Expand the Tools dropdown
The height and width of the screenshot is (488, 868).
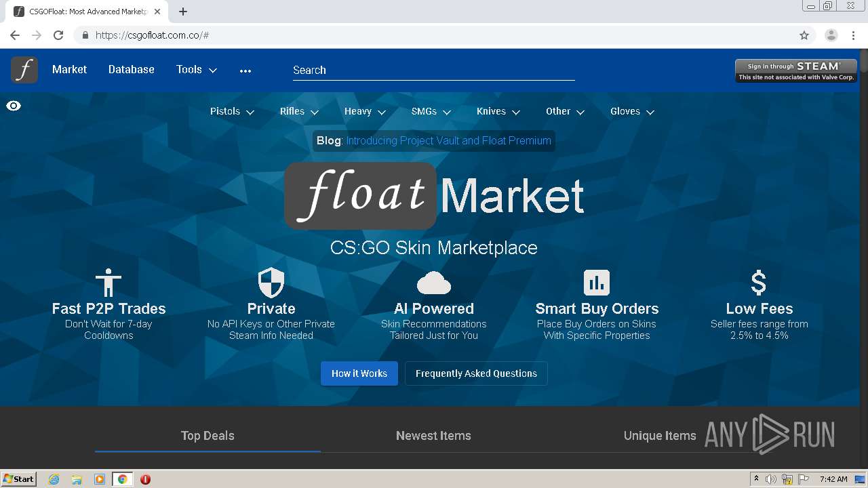(197, 70)
